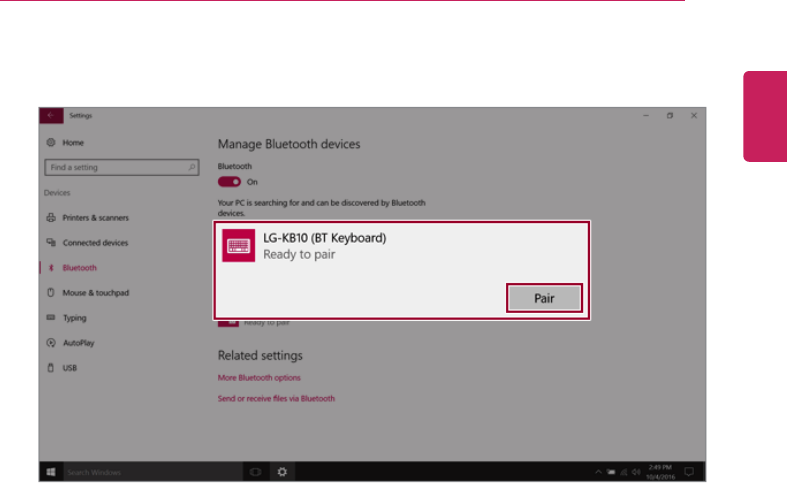Select LG-KB10 (BT Keyboard) device name

tap(325, 238)
